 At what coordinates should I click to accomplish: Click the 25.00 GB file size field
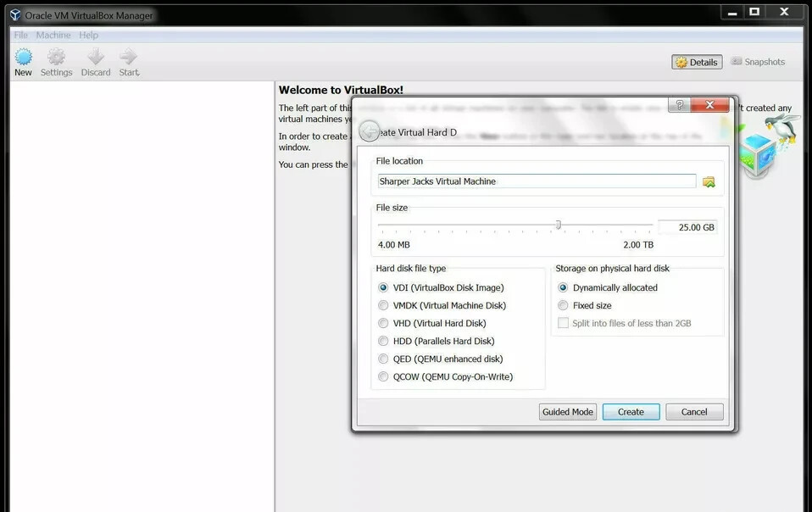pos(687,227)
